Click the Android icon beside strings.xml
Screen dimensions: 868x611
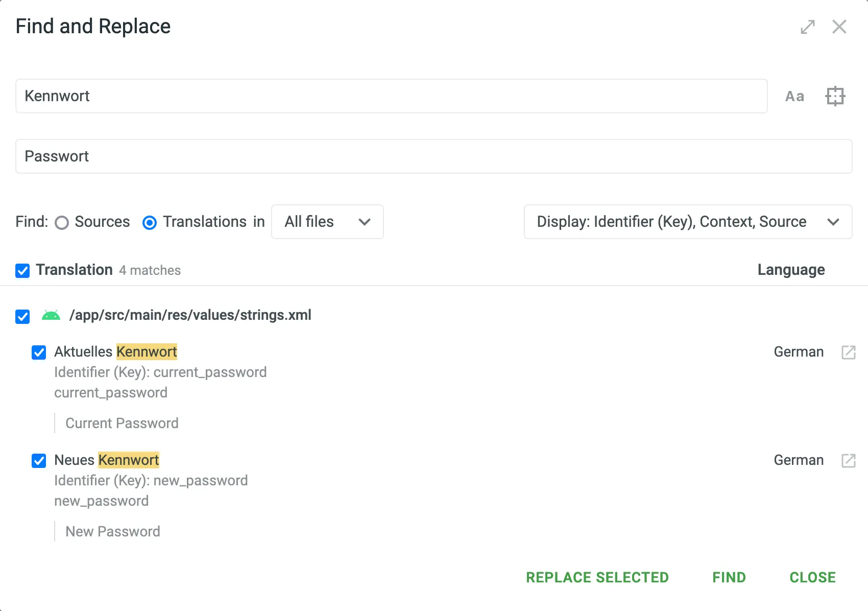tap(51, 315)
